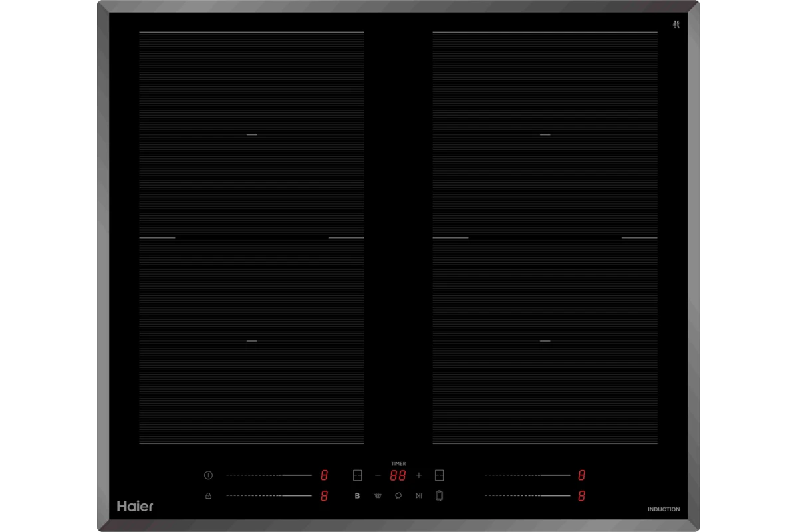Tap the TIMER label
The width and height of the screenshot is (798, 532).
398,464
